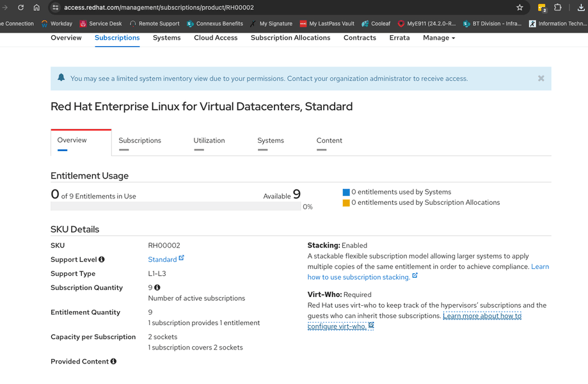Go to Subscription Allocations in top navigation
The height and width of the screenshot is (384, 588).
pyautogui.click(x=290, y=38)
